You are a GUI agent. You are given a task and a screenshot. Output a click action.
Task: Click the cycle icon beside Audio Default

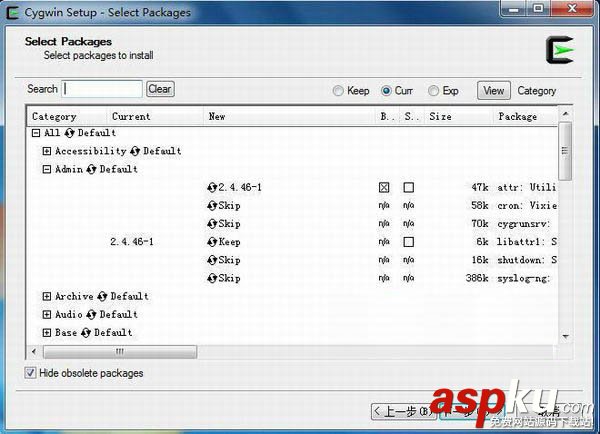click(91, 315)
